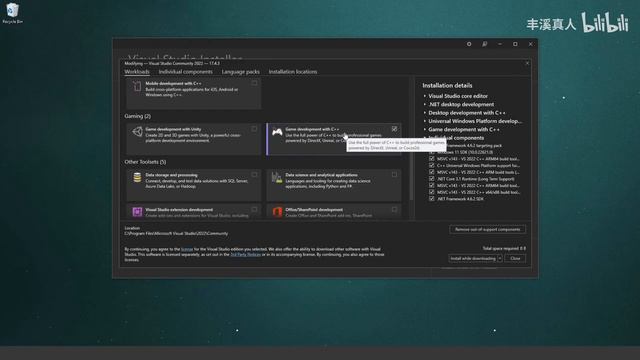Click Remove out-of-support components button

[487, 229]
